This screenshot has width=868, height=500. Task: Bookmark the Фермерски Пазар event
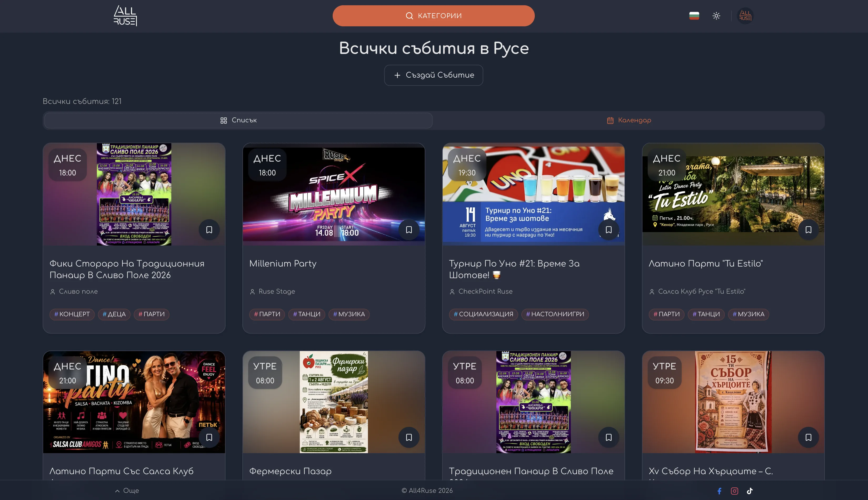(408, 437)
